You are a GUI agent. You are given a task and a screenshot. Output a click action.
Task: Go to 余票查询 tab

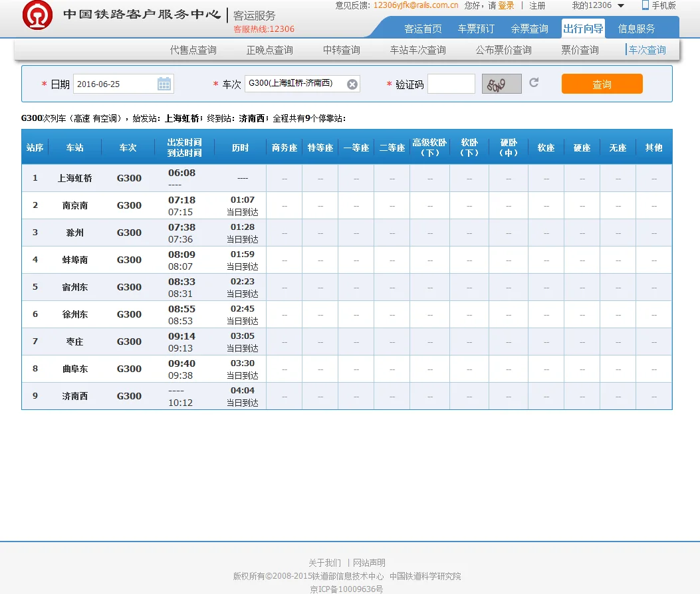tap(529, 29)
